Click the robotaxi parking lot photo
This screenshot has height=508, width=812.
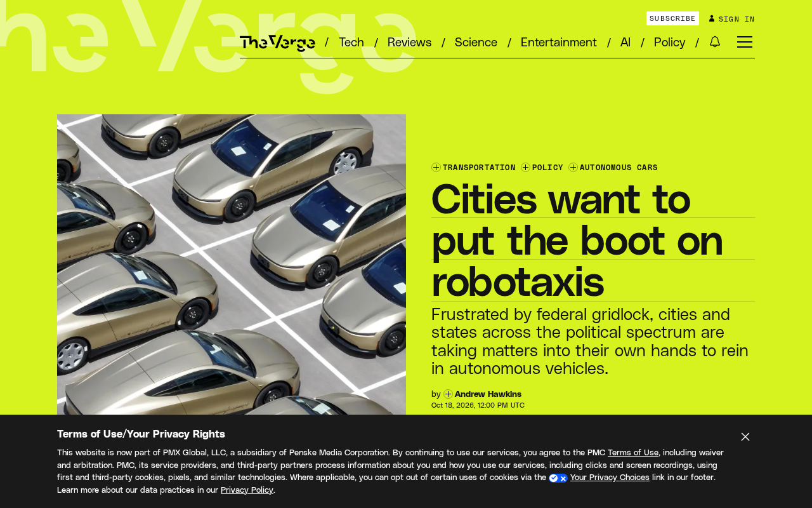[x=232, y=265]
